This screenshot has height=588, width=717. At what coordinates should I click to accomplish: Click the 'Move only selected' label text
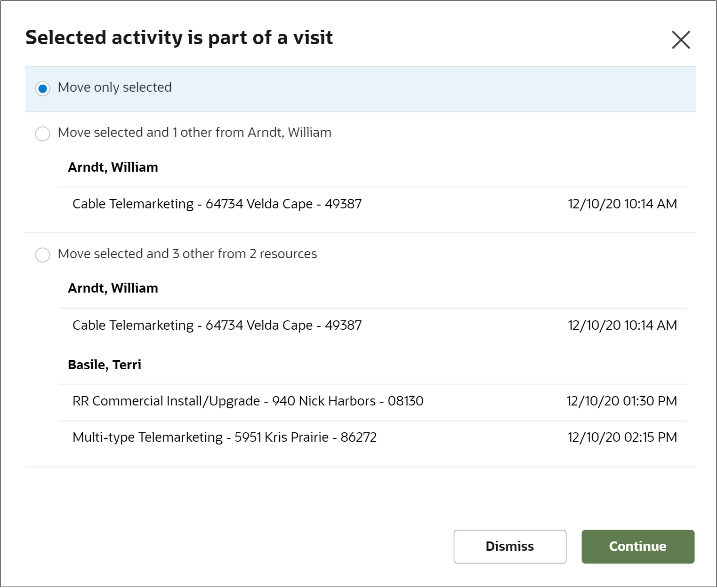coord(114,87)
